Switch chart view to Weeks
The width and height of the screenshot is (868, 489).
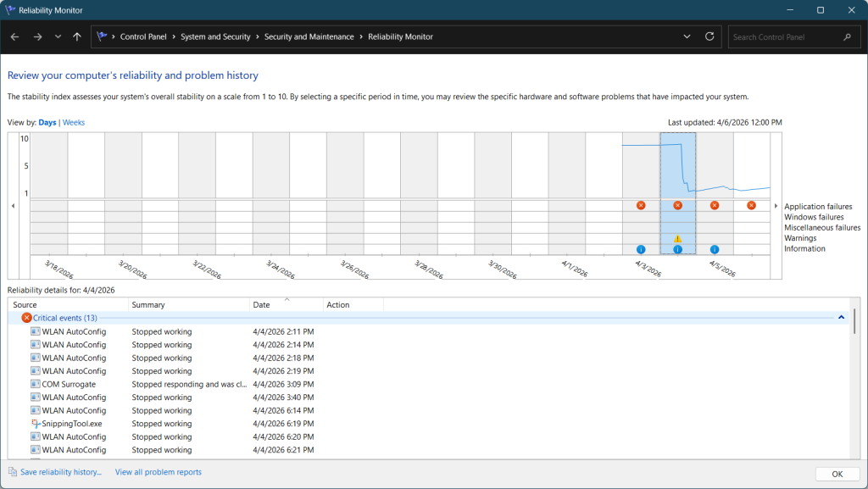click(x=74, y=123)
